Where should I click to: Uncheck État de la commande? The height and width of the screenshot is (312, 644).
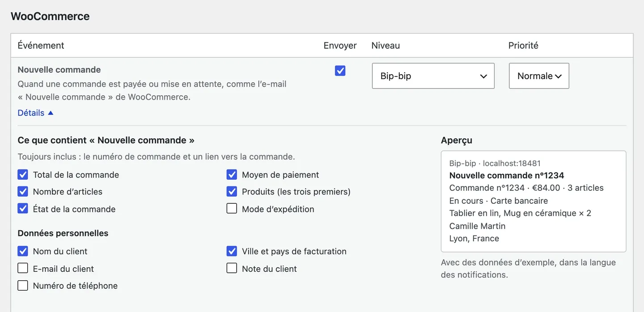[x=23, y=208]
